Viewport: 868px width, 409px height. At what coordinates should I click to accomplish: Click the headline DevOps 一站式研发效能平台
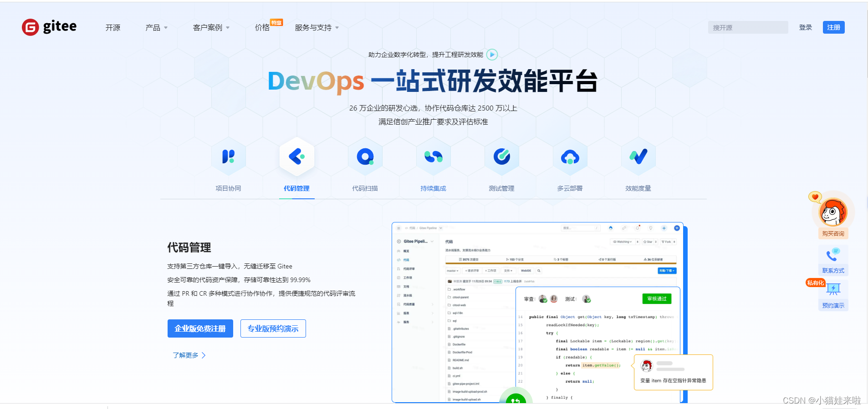pos(433,81)
